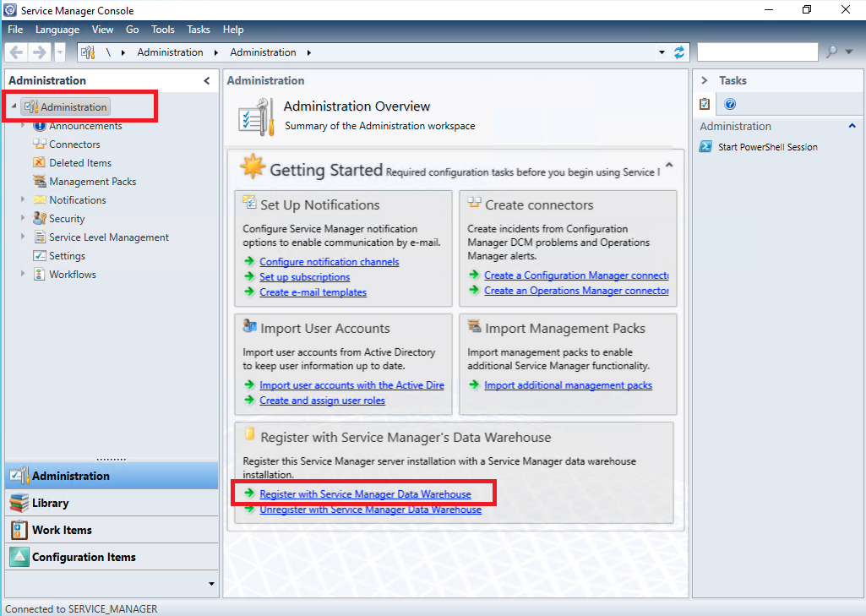Image resolution: width=866 pixels, height=616 pixels.
Task: Expand the Workflows tree node
Action: [24, 275]
